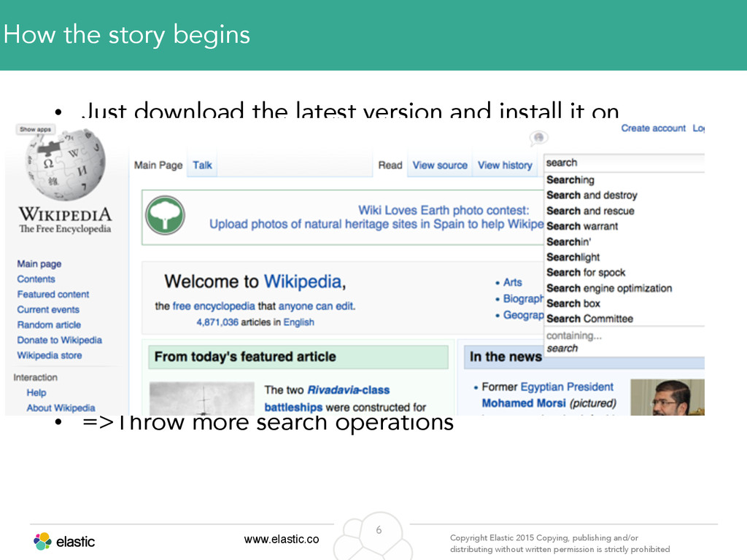Click the Mohamed Morsi portrait thumbnail

(667, 397)
